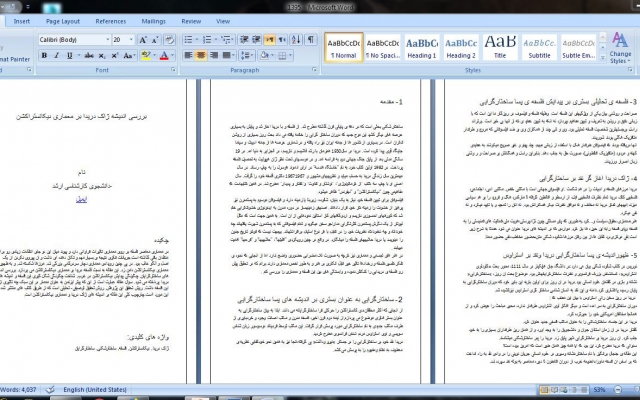Click Grow Font icon

(x=143, y=40)
